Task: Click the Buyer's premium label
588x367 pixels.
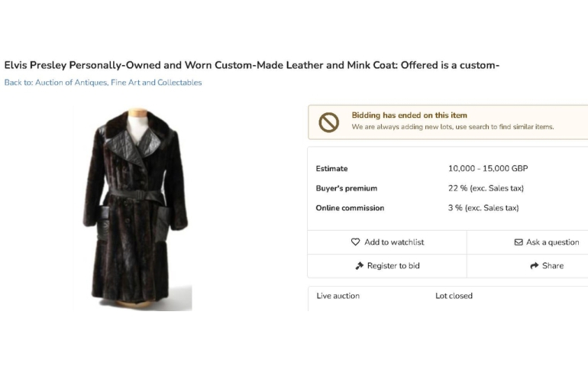Action: click(346, 188)
